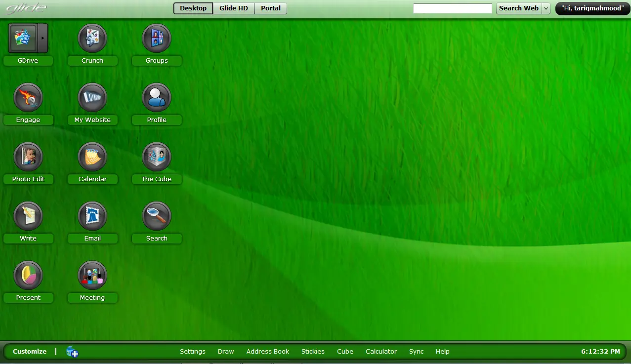
Task: Click the 6:12:32 PM clock
Action: pyautogui.click(x=600, y=352)
